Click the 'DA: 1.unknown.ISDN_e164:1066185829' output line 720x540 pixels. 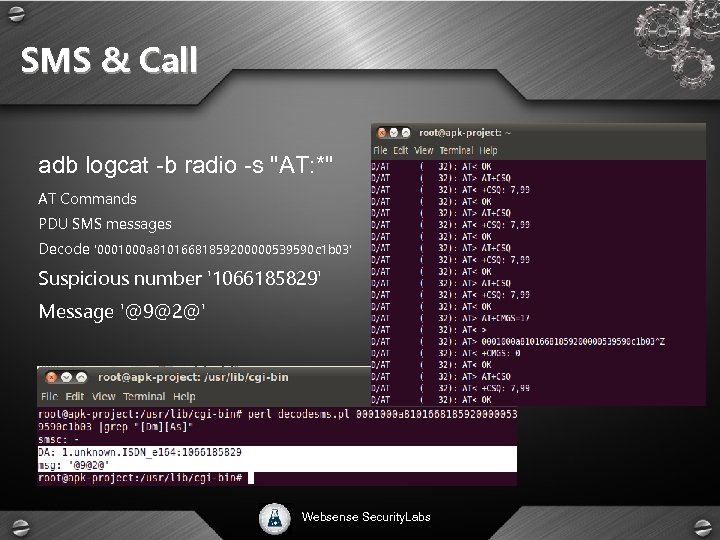tap(140, 452)
